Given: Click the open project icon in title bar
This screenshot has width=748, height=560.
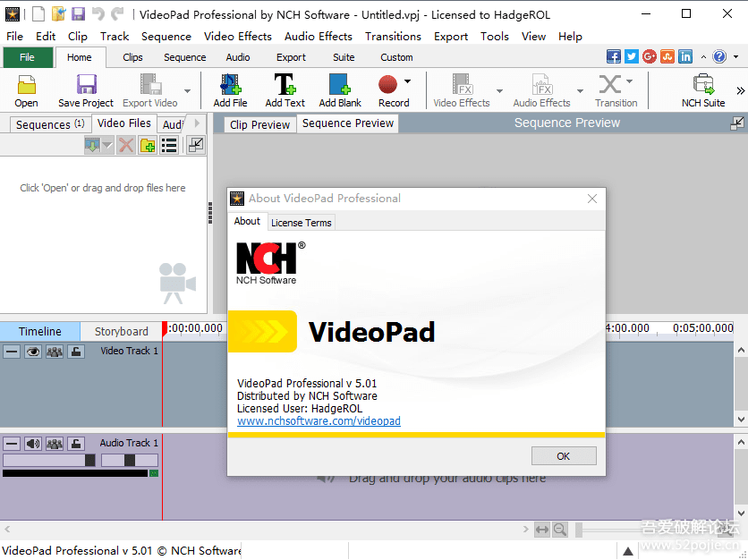Looking at the screenshot, I should click(x=59, y=14).
